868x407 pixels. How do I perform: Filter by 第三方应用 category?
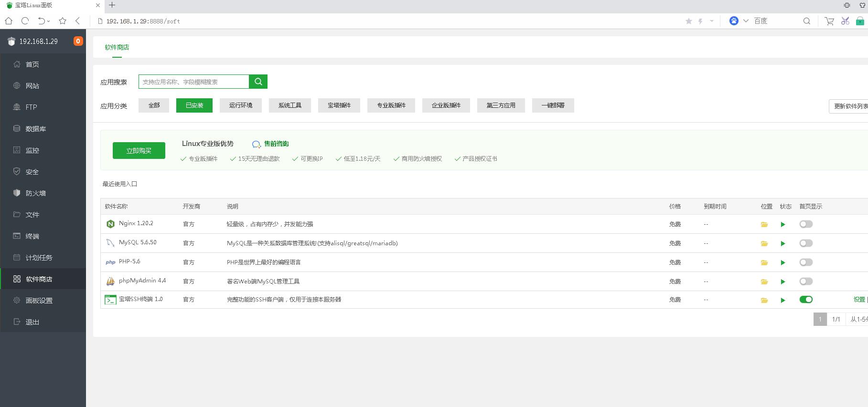(x=501, y=105)
